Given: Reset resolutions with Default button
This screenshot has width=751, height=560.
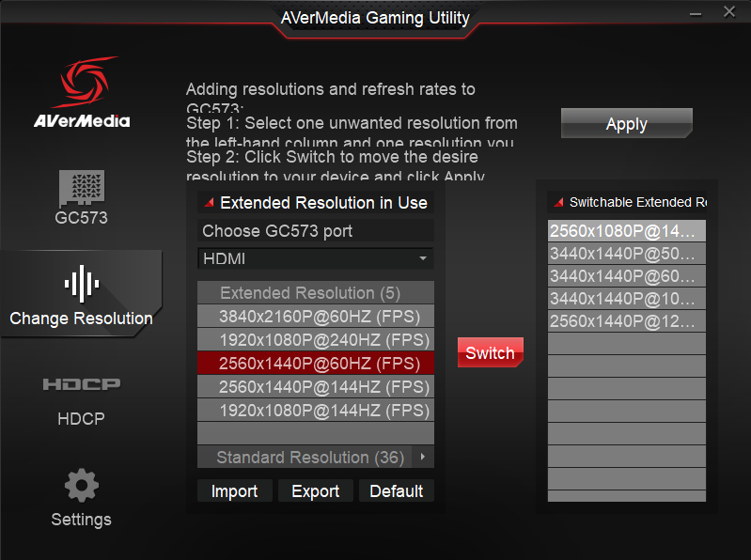Looking at the screenshot, I should click(396, 491).
